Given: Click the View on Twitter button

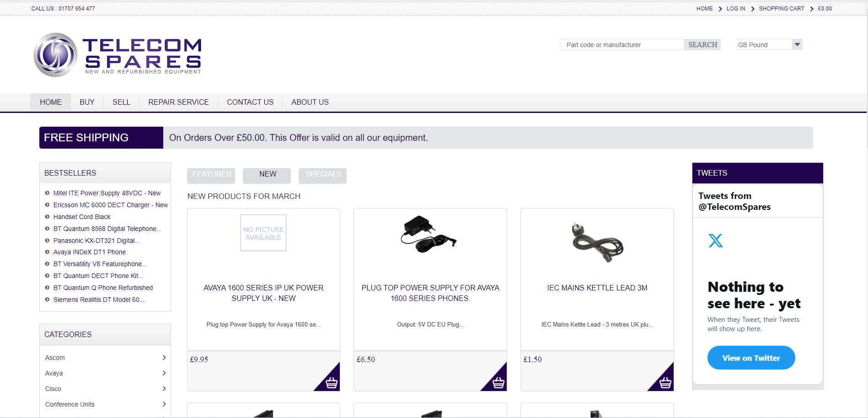Looking at the screenshot, I should 751,358.
